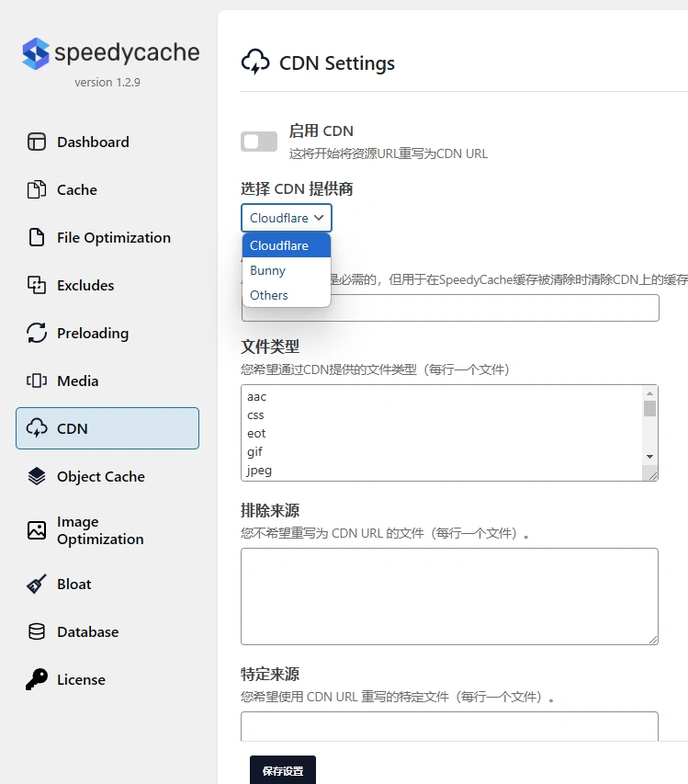
Task: Choose Others from the provider list
Action: point(287,295)
